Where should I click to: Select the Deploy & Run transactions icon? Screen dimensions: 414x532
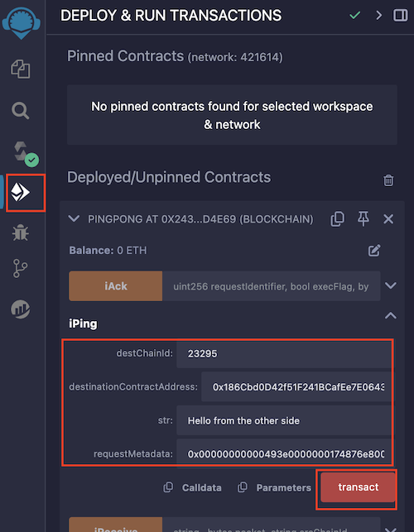point(21,193)
